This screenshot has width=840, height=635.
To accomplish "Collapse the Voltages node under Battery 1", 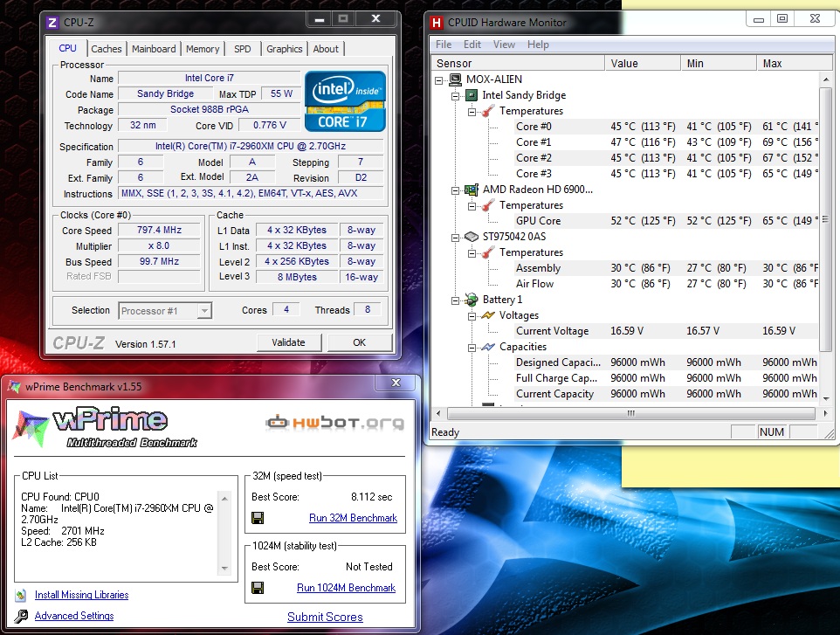I will [472, 316].
